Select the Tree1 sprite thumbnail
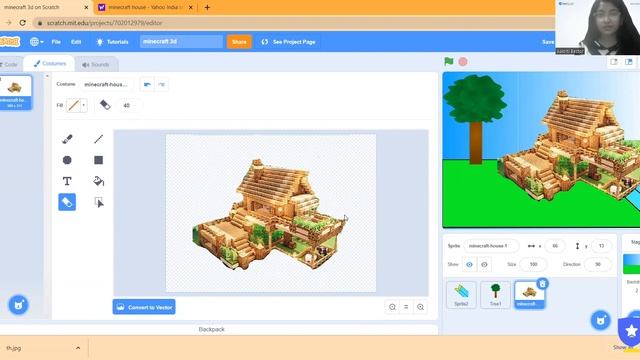The image size is (640, 360). point(496,295)
